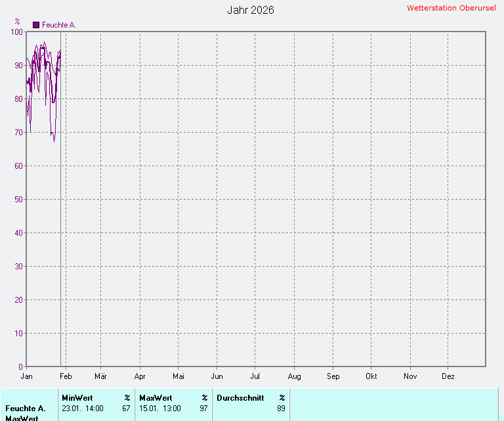The height and width of the screenshot is (421, 504).
Task: Click the purple Feuchte A. legend swatch
Action: tap(36, 25)
